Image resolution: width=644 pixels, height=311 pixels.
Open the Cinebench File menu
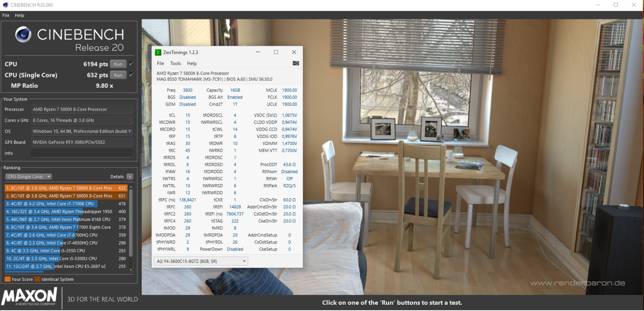pos(6,15)
